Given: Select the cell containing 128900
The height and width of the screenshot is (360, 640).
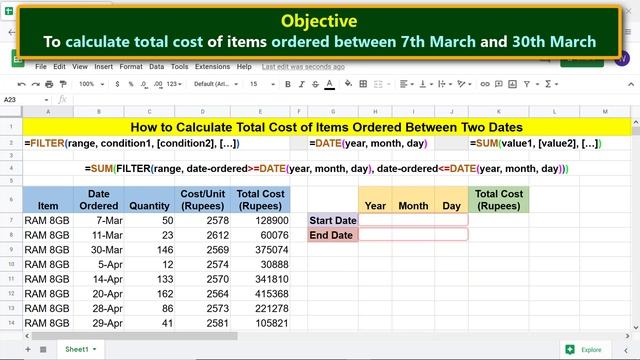Looking at the screenshot, I should pos(260,220).
